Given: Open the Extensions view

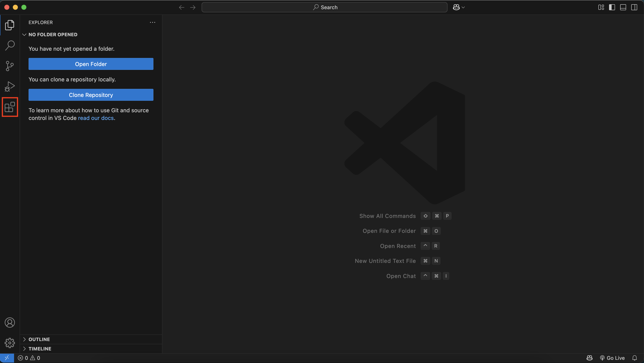Looking at the screenshot, I should coord(10,107).
